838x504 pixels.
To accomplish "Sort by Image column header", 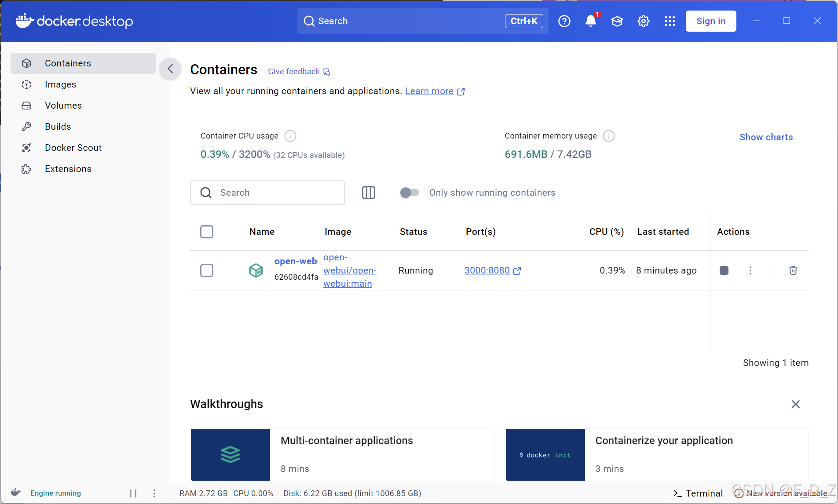I will point(338,232).
